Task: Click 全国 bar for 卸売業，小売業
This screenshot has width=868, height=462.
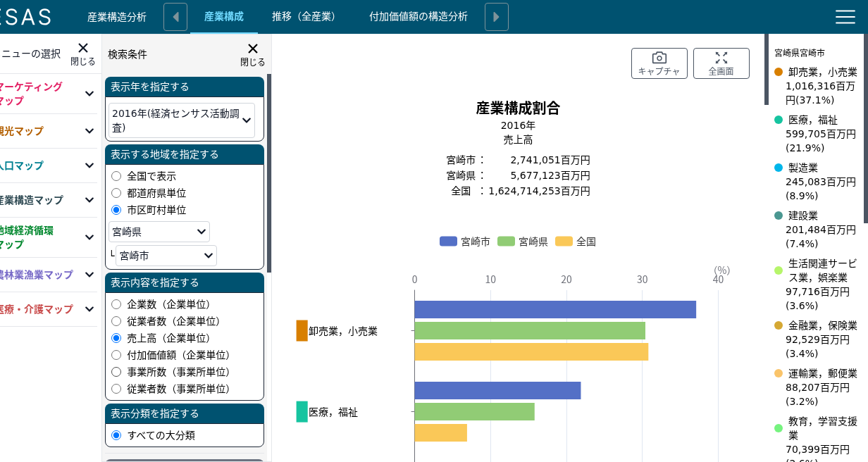Action: [531, 352]
